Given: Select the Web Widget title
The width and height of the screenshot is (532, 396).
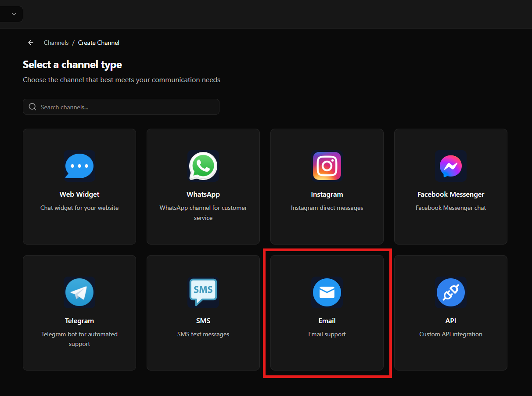Looking at the screenshot, I should [79, 194].
